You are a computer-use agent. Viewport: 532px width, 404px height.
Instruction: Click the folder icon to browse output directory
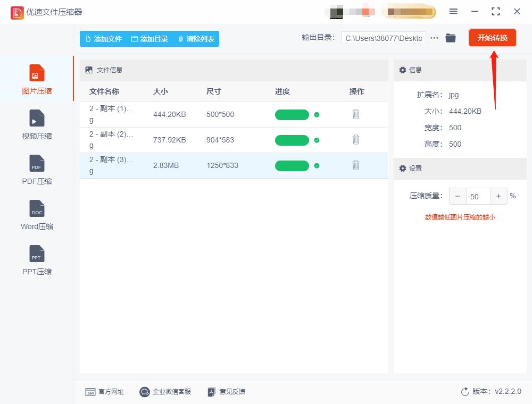[x=451, y=38]
